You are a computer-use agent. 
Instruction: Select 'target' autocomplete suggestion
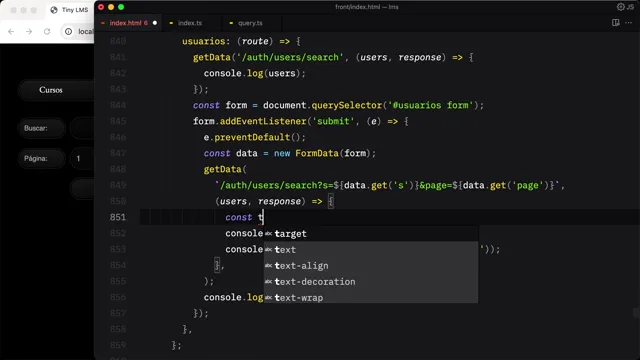371,233
